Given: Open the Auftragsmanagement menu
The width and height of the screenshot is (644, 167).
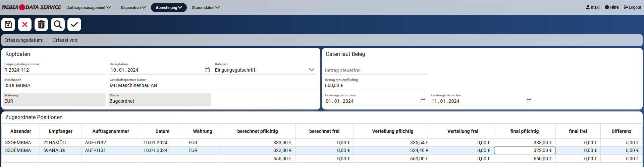Looking at the screenshot, I should [89, 7].
